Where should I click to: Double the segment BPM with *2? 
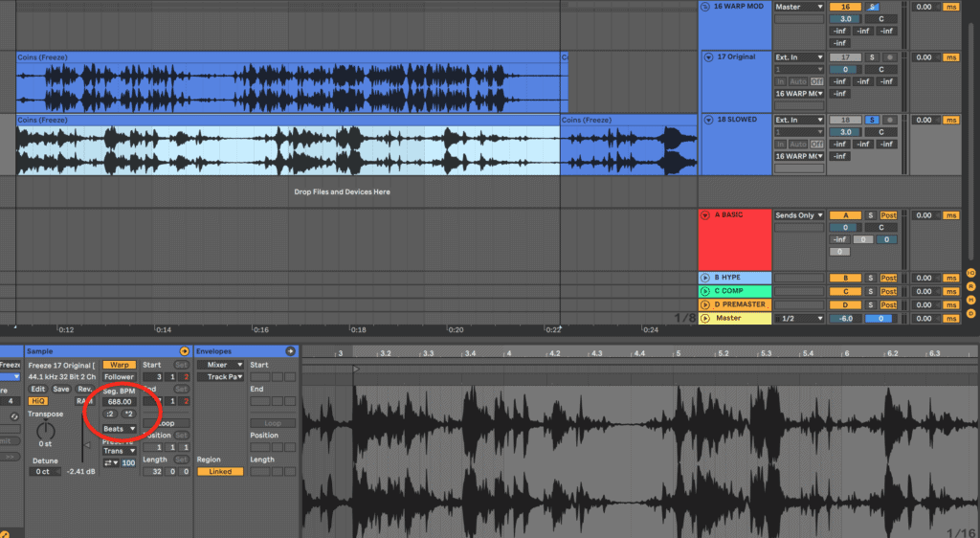128,414
